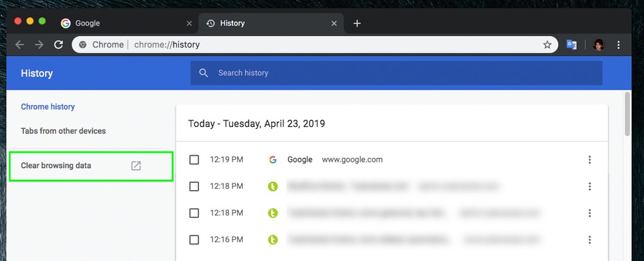
Task: Select the first 12:18 PM history checkbox
Action: (194, 186)
